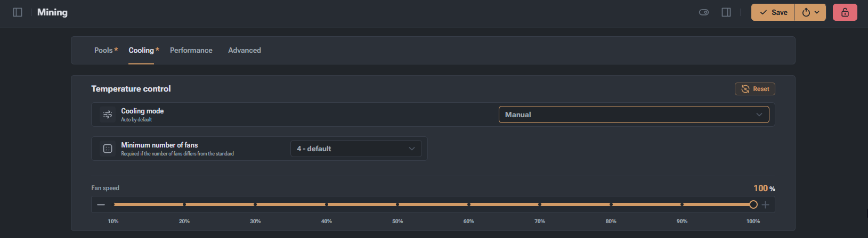
Task: Click the 80% mark on fan slider
Action: (x=611, y=204)
